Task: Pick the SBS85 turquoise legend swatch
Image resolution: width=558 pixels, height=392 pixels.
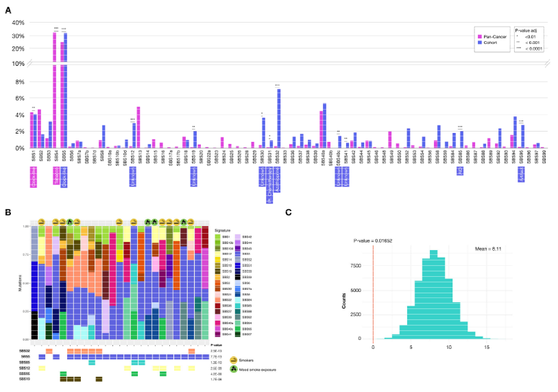Action: 238,306
